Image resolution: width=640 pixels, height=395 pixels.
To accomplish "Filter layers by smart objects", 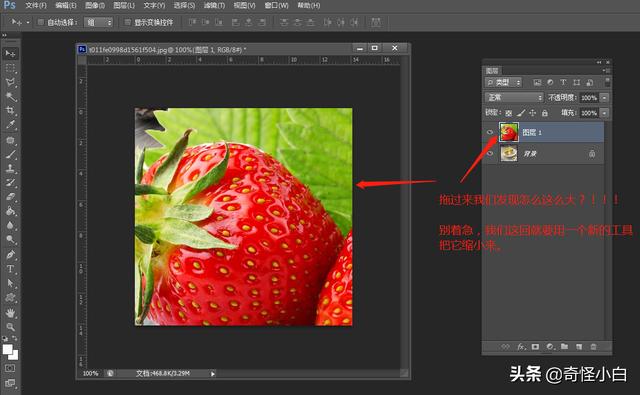I will click(x=589, y=82).
